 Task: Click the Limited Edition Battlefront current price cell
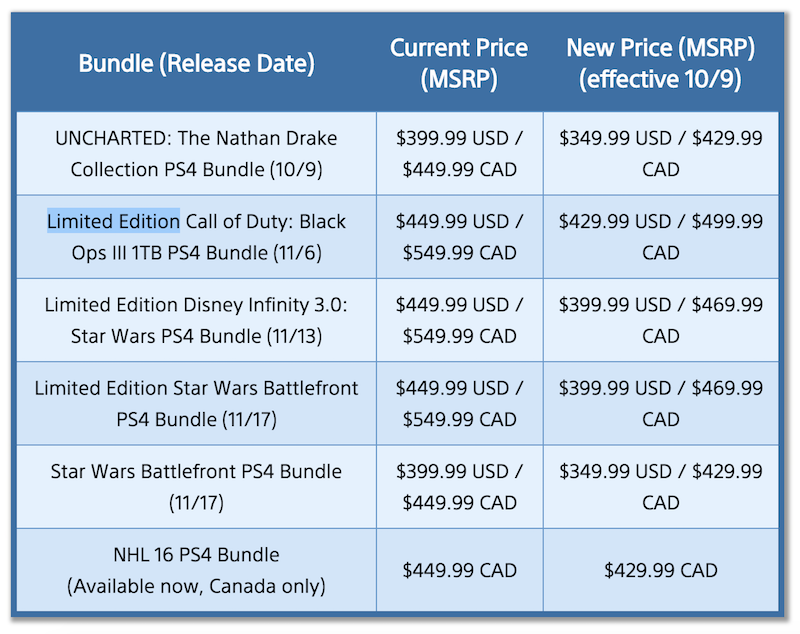(459, 403)
